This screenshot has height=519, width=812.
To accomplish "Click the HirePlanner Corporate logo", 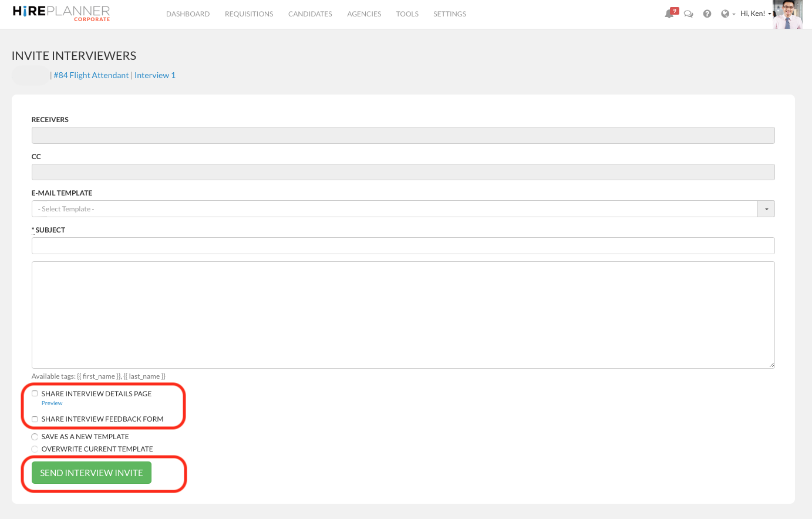I will [x=61, y=13].
